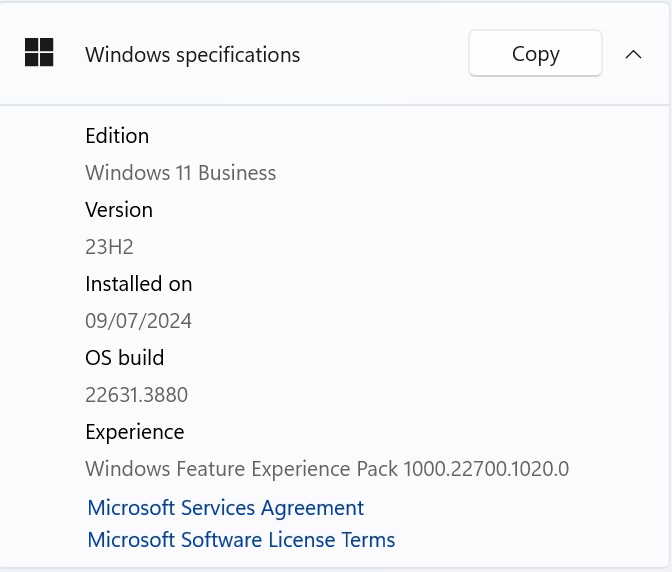Click the Experience label
This screenshot has width=672, height=572.
pos(135,432)
